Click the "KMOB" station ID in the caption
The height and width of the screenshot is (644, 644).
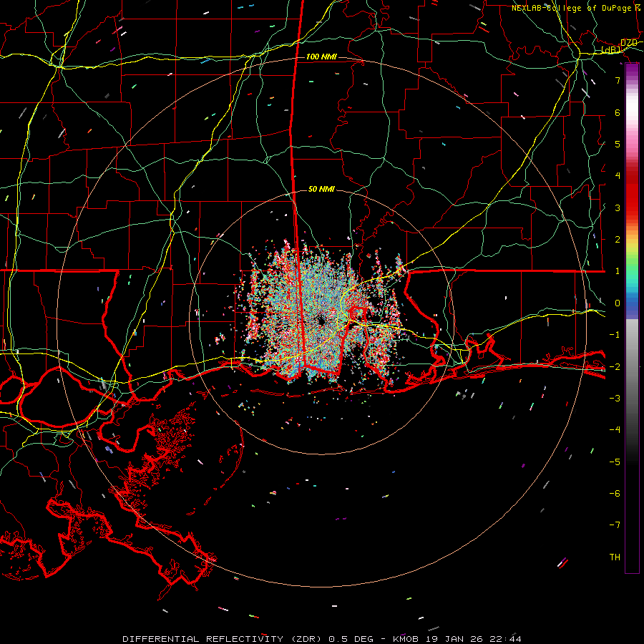click(x=406, y=639)
